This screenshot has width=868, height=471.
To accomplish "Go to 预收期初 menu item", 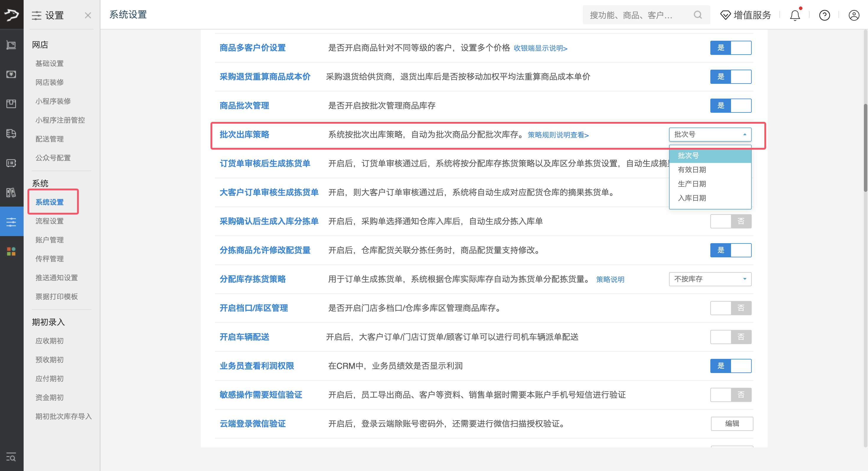I will 50,360.
